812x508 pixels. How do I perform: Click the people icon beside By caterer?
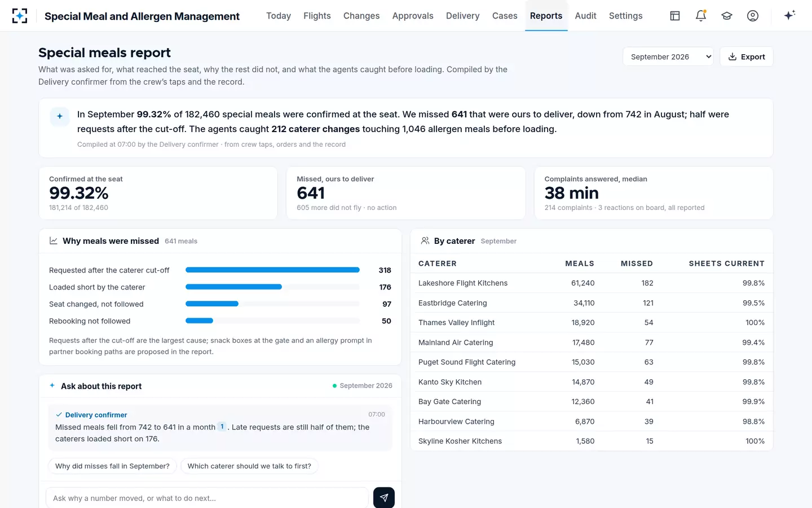click(x=425, y=241)
